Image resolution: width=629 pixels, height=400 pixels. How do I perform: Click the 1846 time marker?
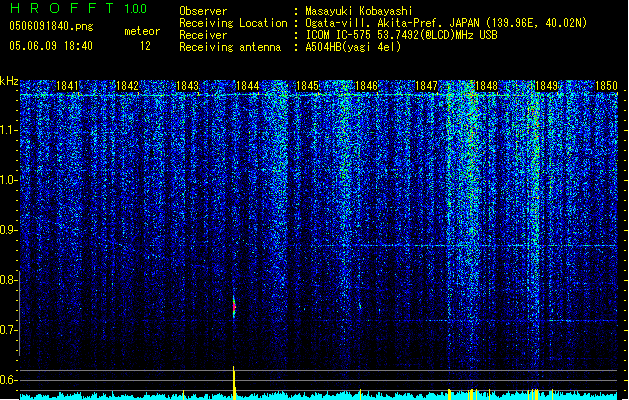[367, 86]
